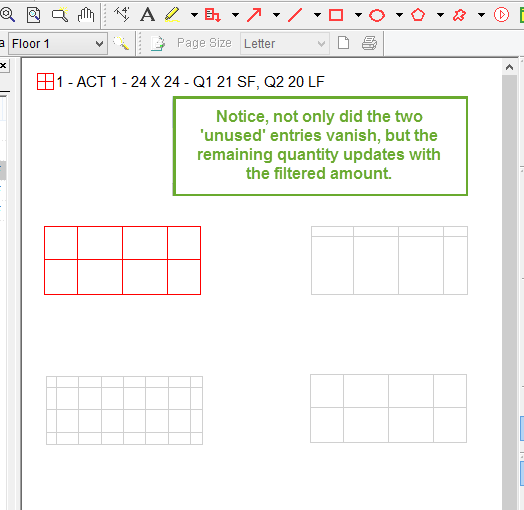Choose the red Polygon shape tool
The image size is (524, 510).
click(x=418, y=15)
